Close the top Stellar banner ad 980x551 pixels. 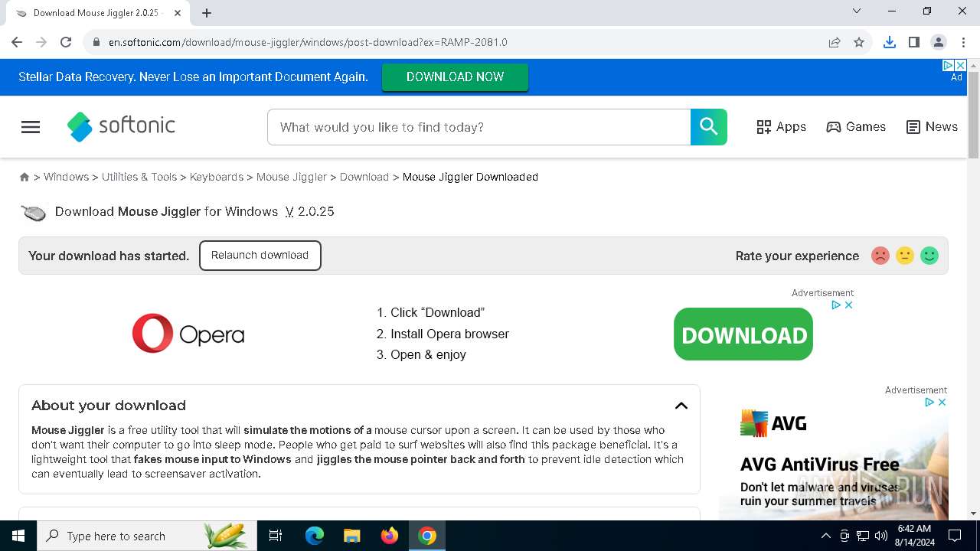[x=961, y=66]
